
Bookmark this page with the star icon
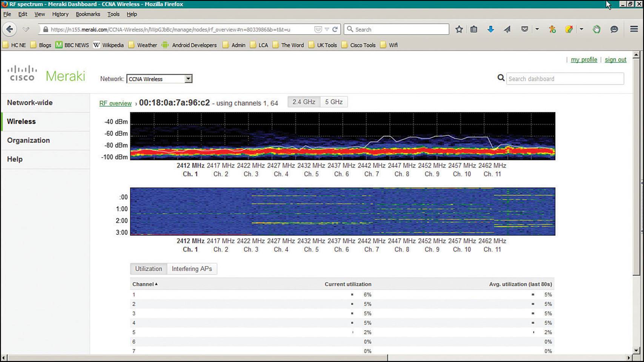[459, 29]
